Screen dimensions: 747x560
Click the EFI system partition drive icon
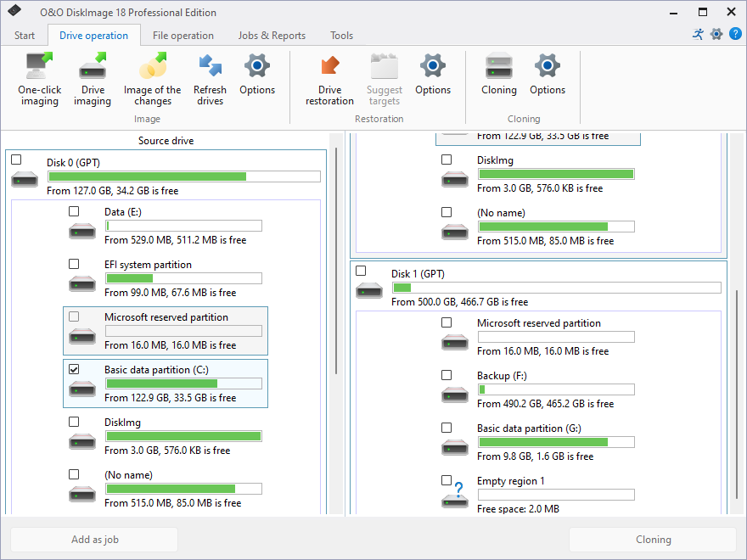click(82, 283)
